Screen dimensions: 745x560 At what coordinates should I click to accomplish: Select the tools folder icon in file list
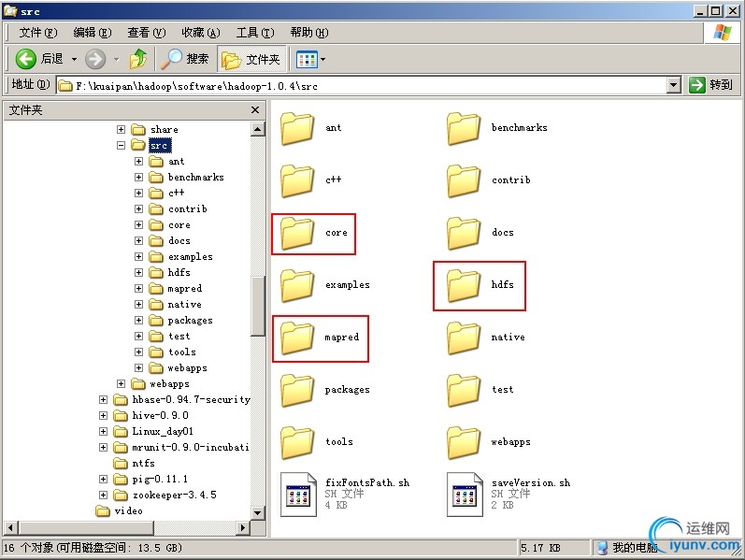click(297, 442)
